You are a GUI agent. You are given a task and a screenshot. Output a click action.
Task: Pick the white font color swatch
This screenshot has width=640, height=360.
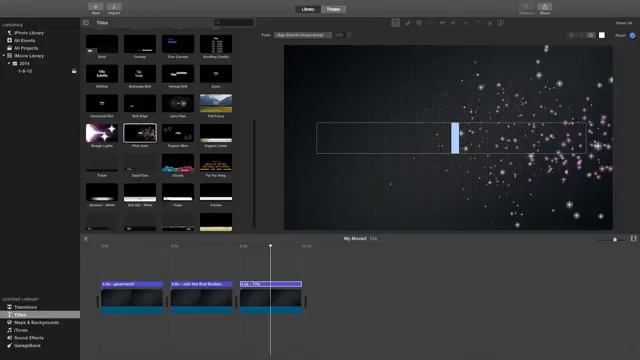tap(602, 36)
